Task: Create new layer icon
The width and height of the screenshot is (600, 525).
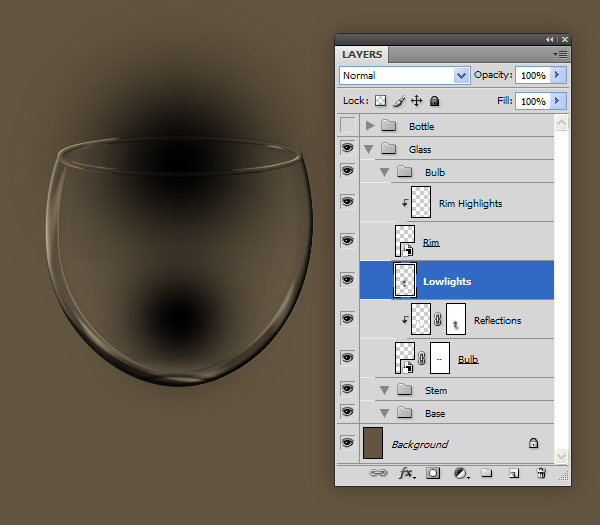Action: coord(514,473)
